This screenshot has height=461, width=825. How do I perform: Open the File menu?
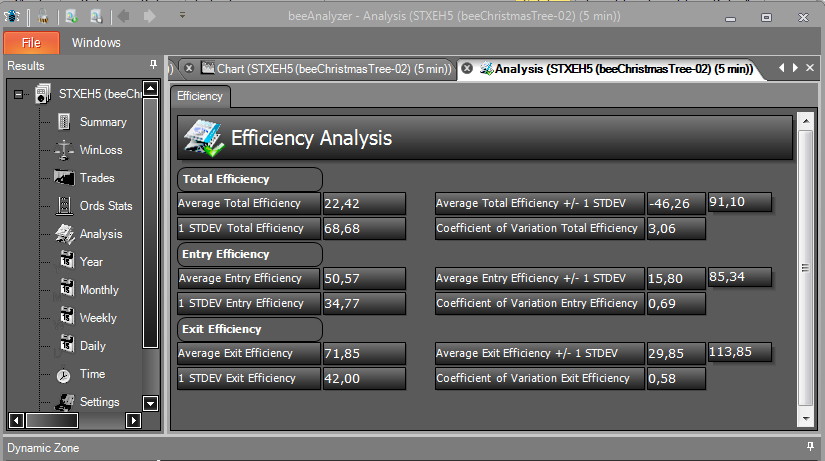tap(31, 43)
